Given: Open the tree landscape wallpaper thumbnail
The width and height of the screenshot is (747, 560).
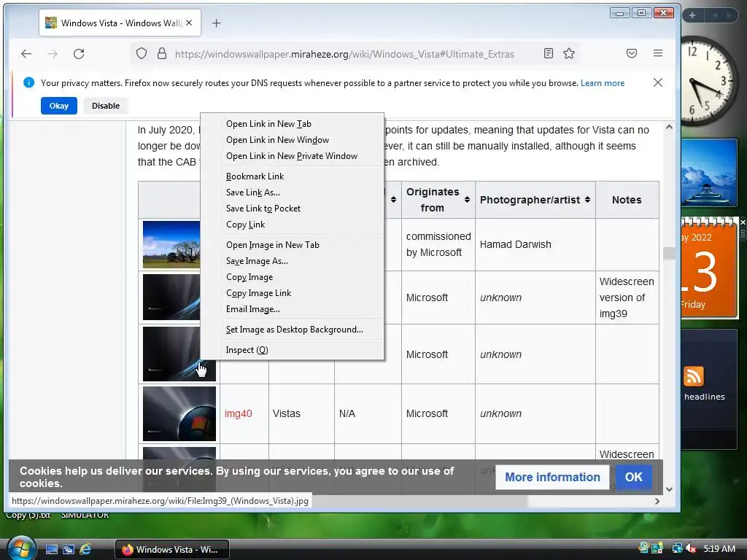Looking at the screenshot, I should [x=171, y=244].
